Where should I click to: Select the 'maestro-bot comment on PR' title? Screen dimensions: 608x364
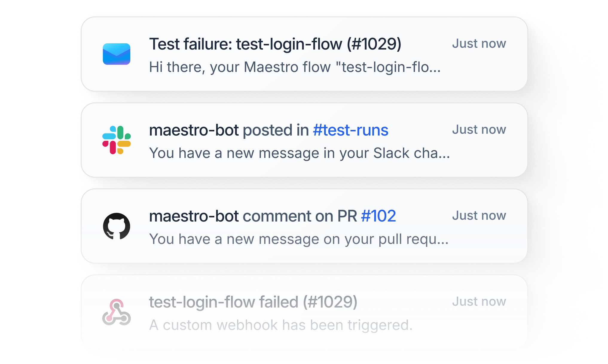[x=253, y=216]
